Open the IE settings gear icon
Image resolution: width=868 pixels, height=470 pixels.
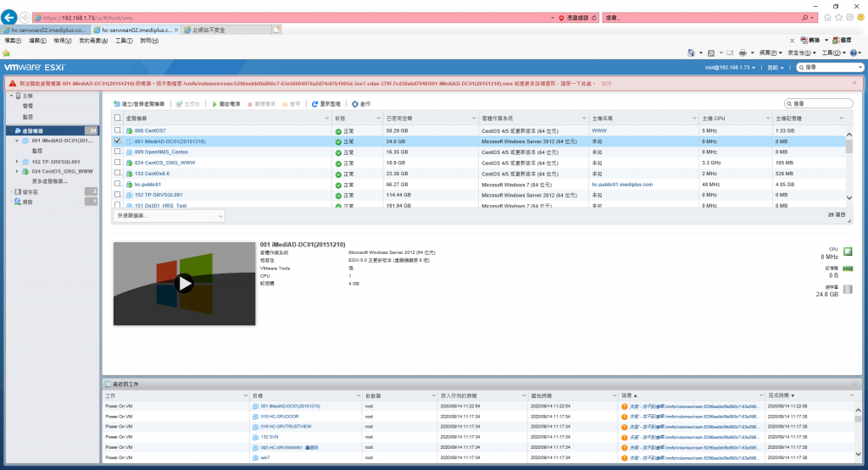(849, 18)
